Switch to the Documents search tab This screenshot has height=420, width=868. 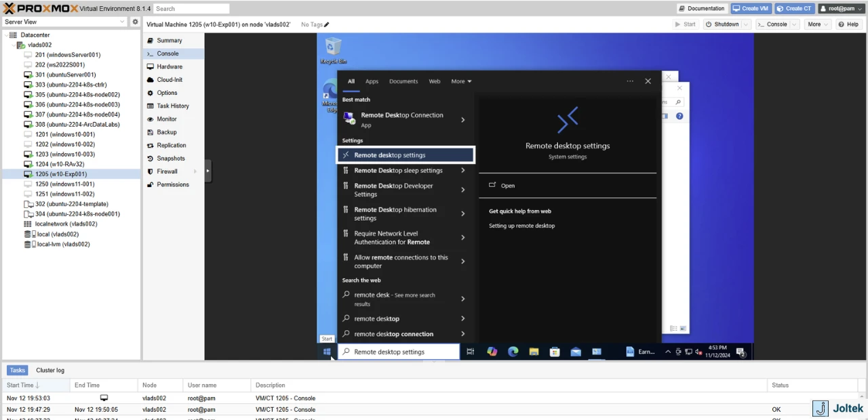tap(403, 81)
